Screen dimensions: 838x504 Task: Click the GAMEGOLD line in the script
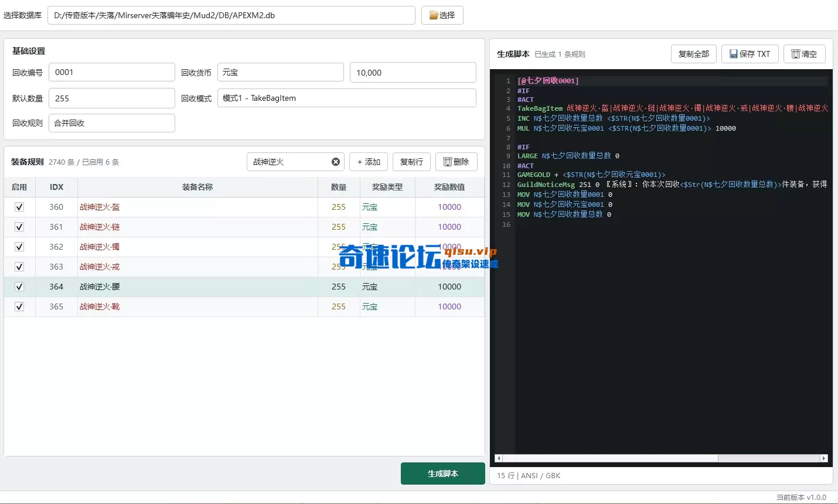tap(591, 175)
